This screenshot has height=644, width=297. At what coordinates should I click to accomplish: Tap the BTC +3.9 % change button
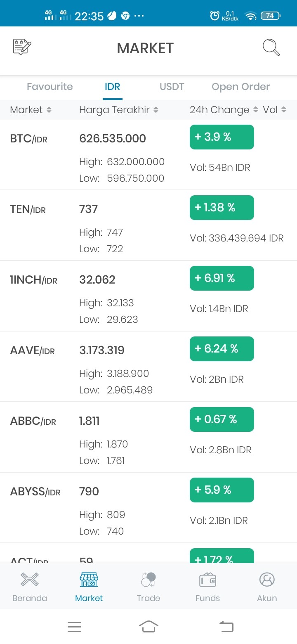pos(222,137)
